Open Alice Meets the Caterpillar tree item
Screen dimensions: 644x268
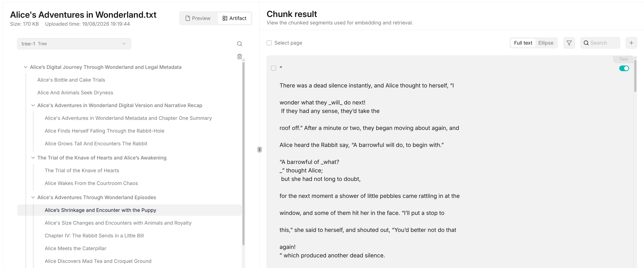tap(76, 249)
